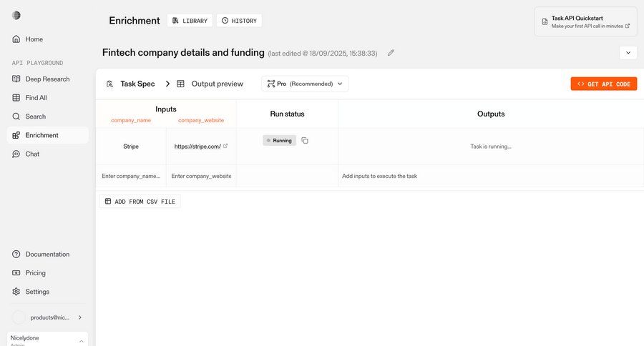Click the app logo in top-left corner

pyautogui.click(x=16, y=15)
